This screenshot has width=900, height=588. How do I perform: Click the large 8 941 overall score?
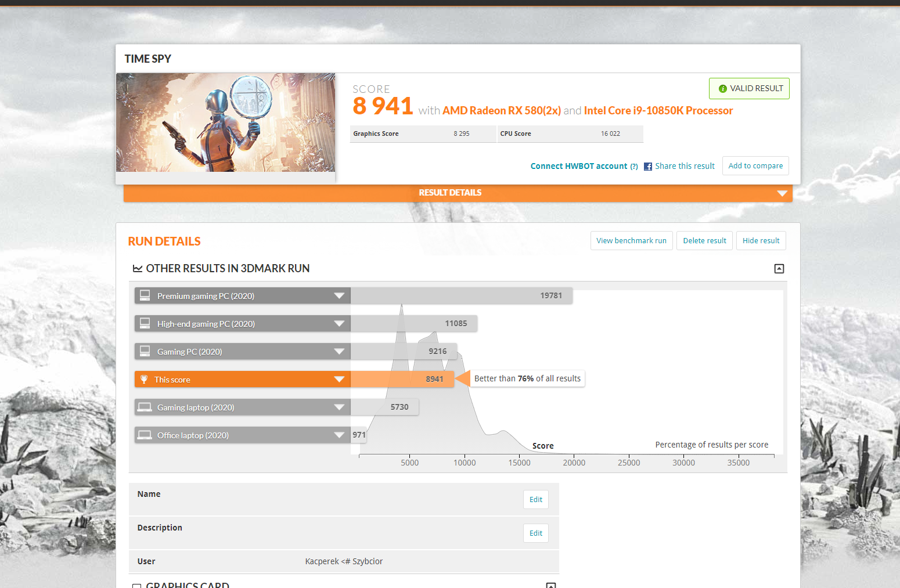tap(383, 106)
